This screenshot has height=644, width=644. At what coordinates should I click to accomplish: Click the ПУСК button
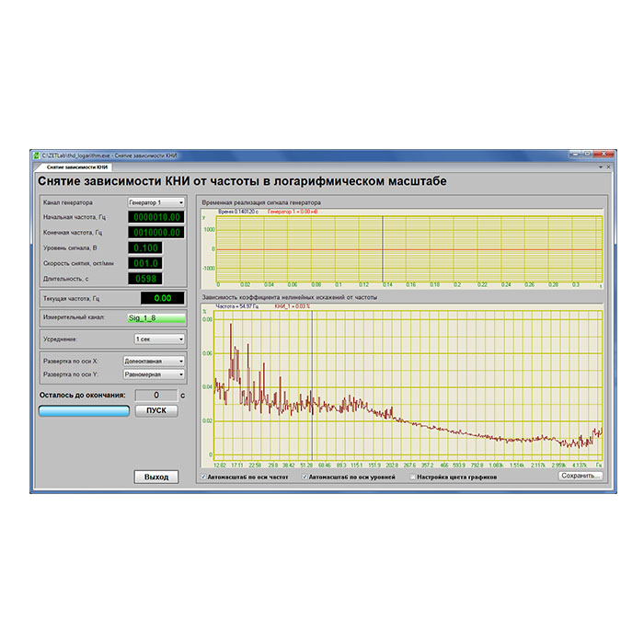pyautogui.click(x=156, y=410)
